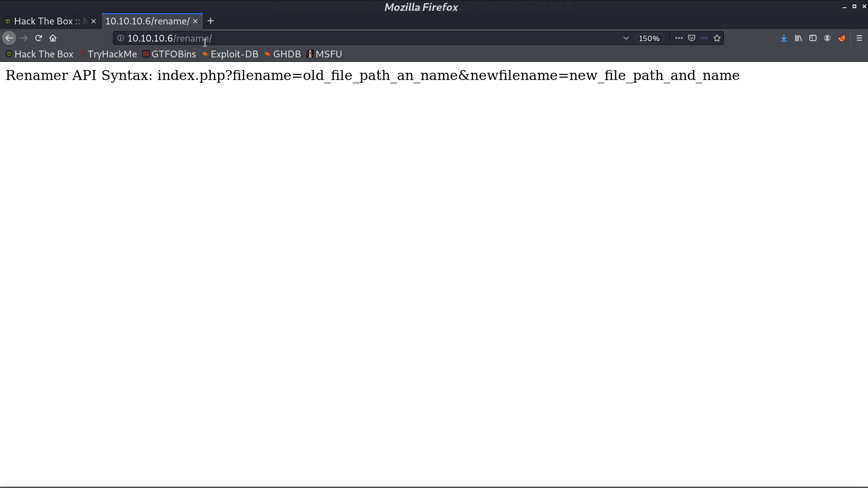Click the red extension icon in toolbar
Viewport: 868px width, 488px height.
coord(842,38)
